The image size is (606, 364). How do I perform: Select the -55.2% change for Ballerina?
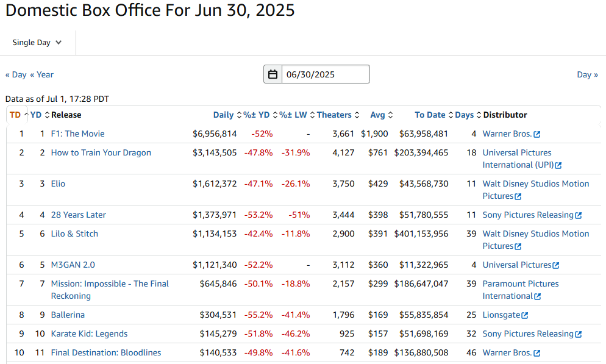point(258,315)
